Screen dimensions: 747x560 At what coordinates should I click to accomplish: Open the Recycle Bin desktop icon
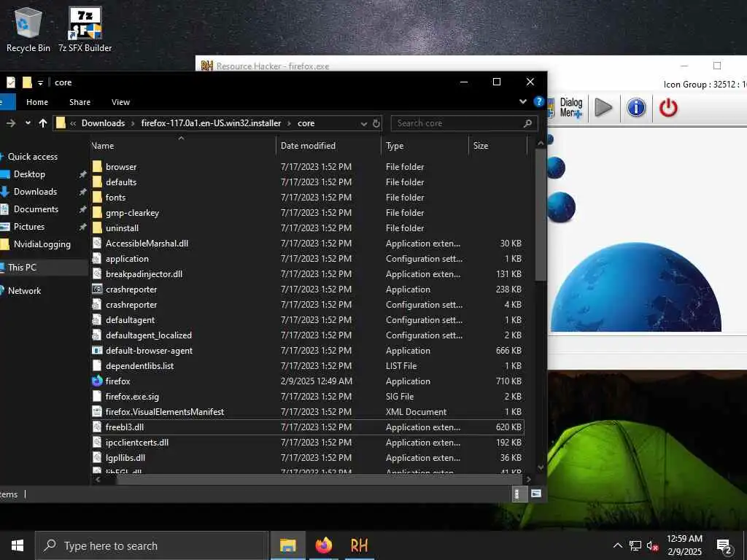[x=28, y=29]
